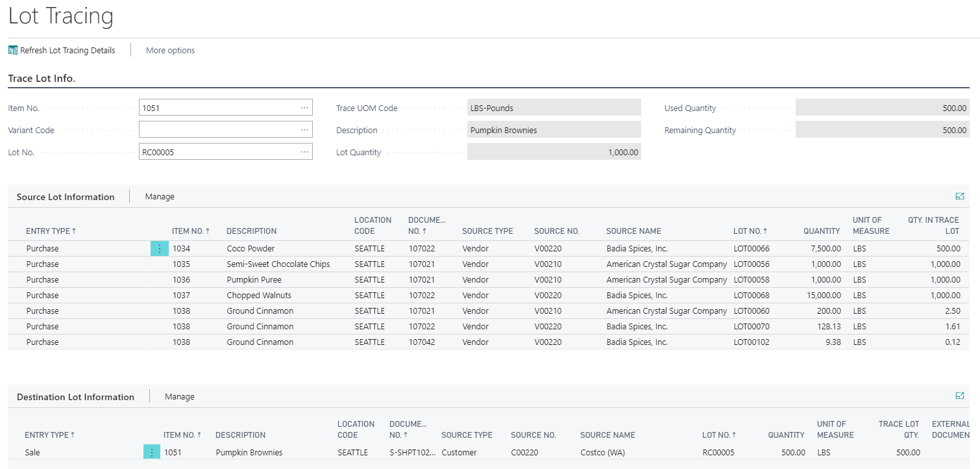This screenshot has height=469, width=980.
Task: Click the Trace UOM Code LBS-Pounds field
Action: (x=554, y=108)
